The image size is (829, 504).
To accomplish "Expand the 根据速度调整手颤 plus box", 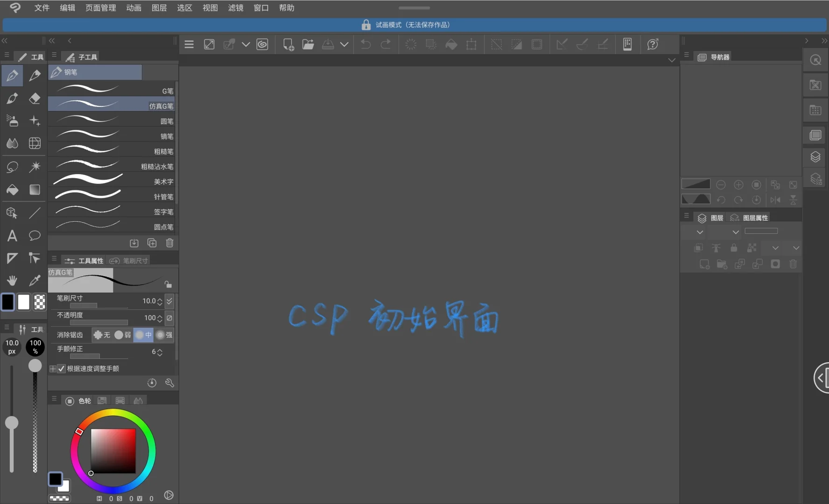I will coord(53,369).
